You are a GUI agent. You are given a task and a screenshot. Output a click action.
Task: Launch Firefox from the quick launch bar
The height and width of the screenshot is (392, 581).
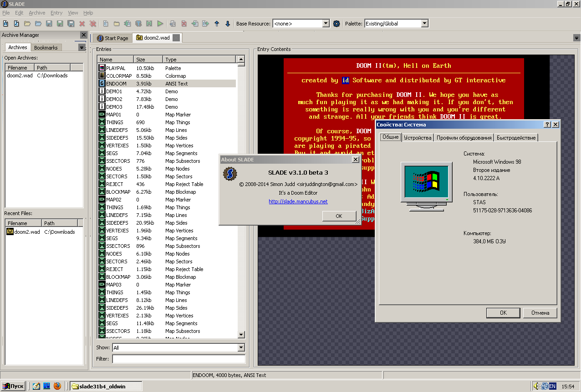[x=57, y=386]
